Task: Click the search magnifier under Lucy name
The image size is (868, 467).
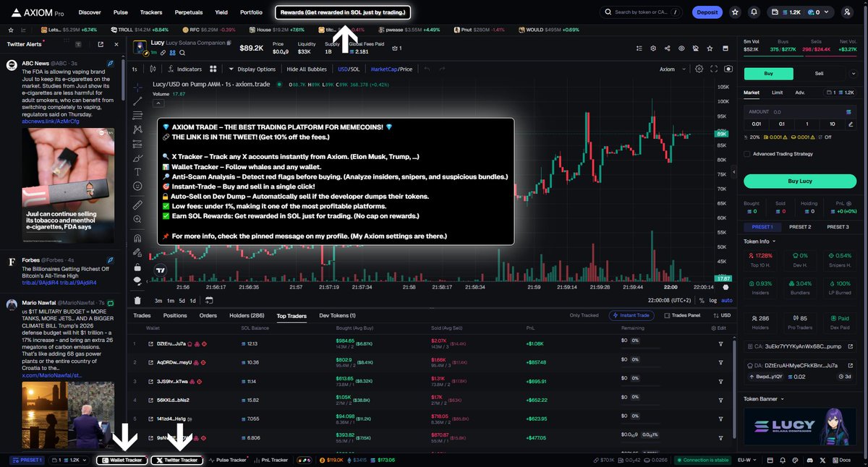Action: pos(181,53)
